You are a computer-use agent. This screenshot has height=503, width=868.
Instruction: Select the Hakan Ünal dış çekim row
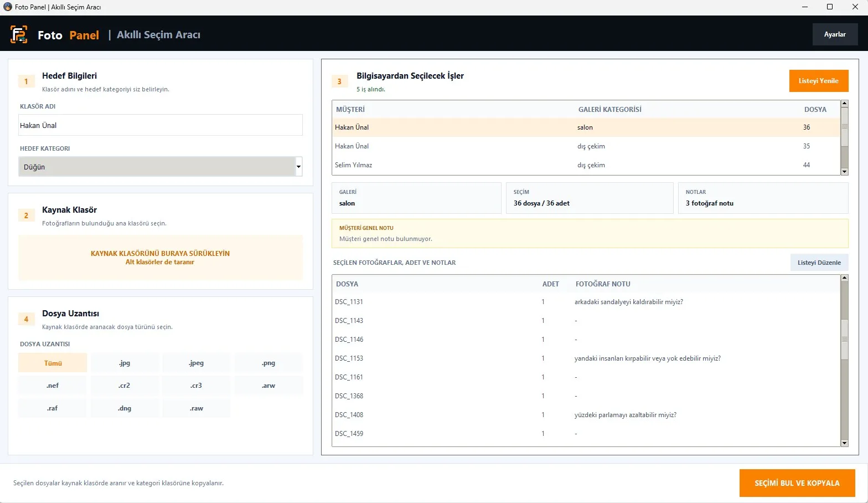(x=587, y=146)
